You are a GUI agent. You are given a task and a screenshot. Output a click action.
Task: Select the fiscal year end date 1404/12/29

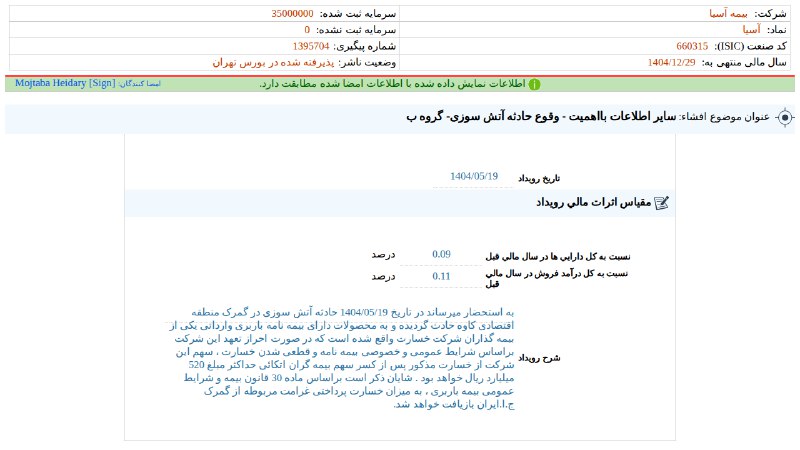click(x=671, y=63)
